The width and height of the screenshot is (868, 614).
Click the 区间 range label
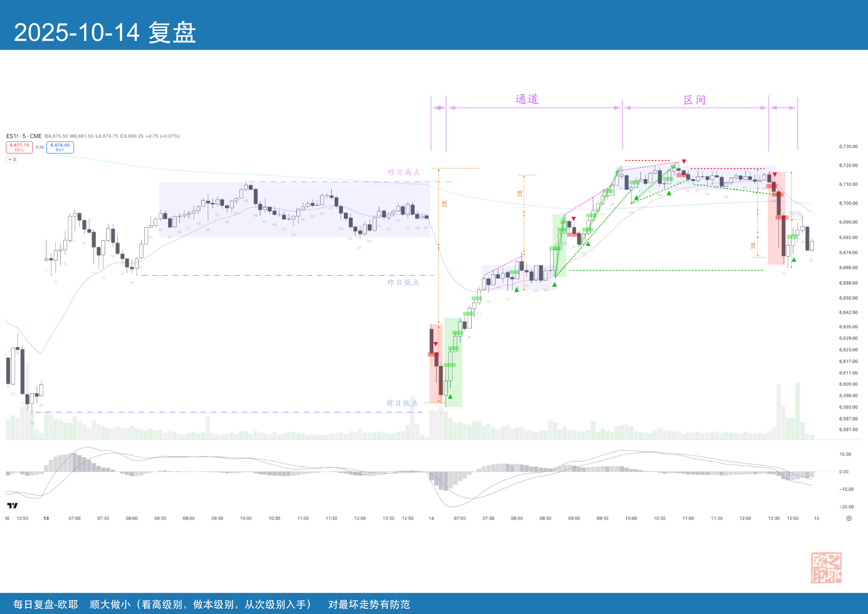pos(695,100)
